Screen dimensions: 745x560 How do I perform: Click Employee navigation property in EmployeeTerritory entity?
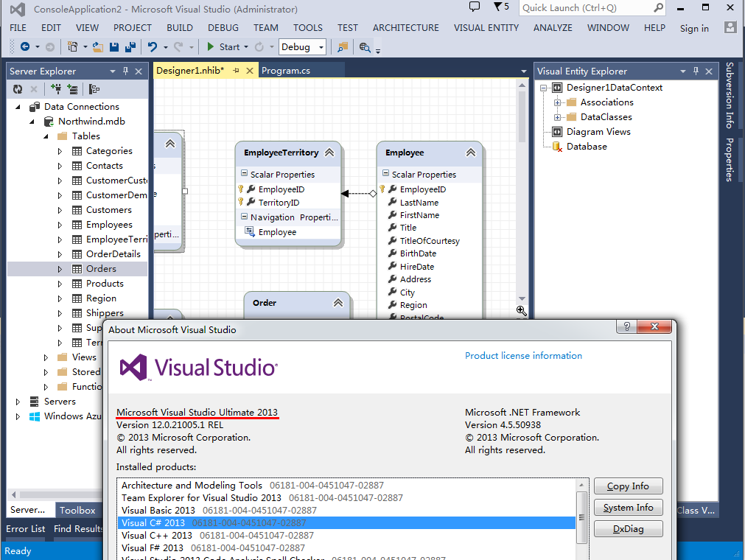coord(277,232)
